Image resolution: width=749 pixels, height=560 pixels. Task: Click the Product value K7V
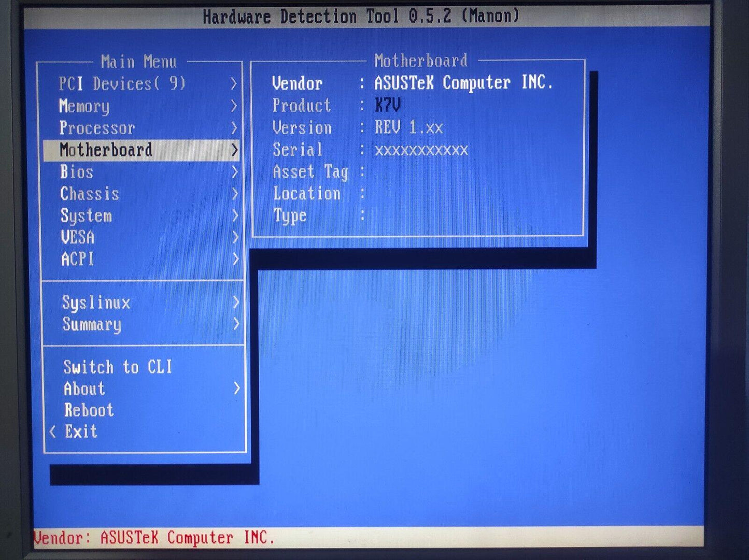point(387,106)
